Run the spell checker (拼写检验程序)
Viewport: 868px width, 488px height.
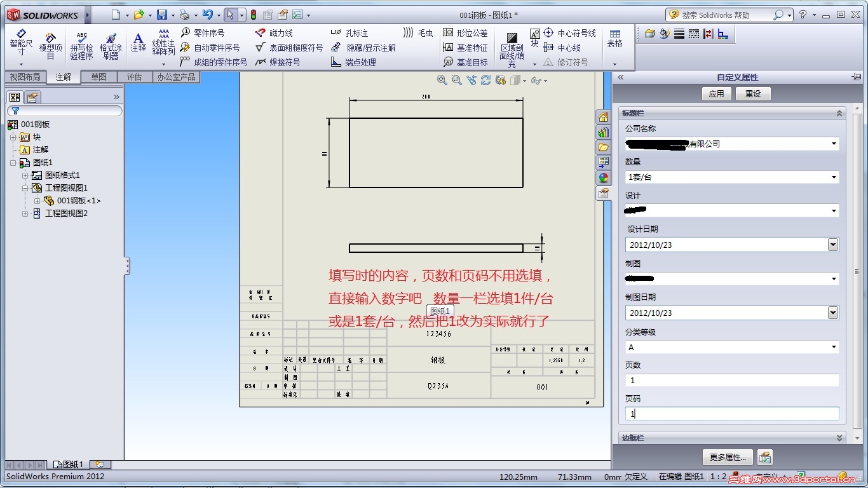point(81,46)
